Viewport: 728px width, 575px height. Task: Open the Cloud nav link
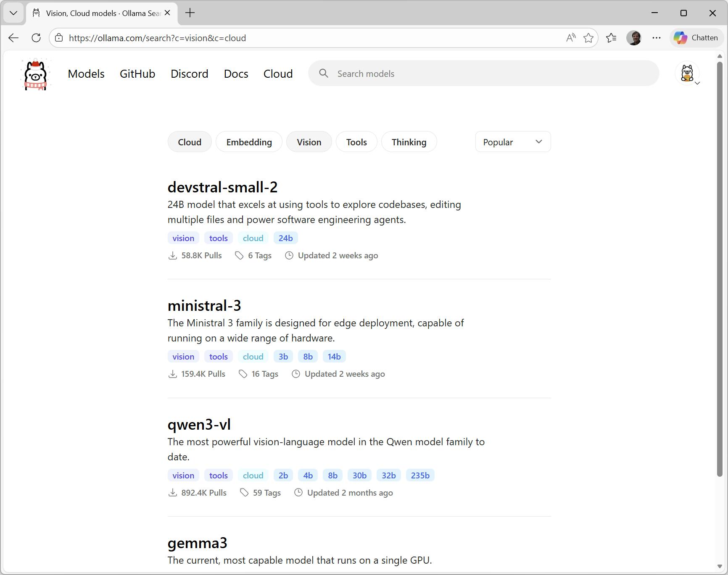point(278,74)
